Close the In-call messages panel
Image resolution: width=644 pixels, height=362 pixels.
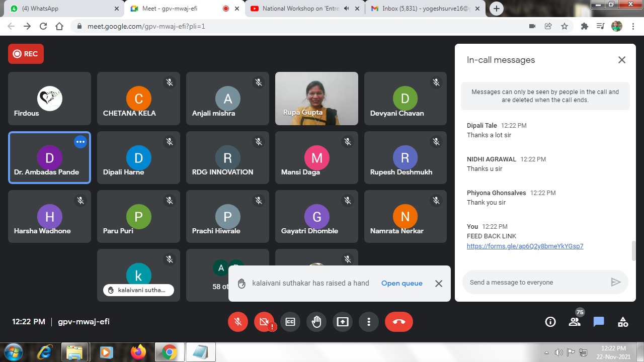(622, 60)
